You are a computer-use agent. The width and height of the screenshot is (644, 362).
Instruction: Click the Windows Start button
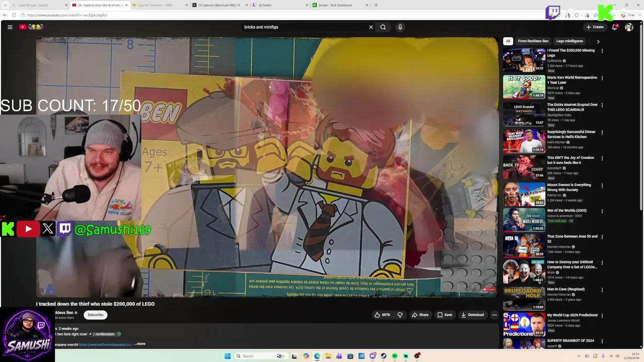(x=227, y=356)
